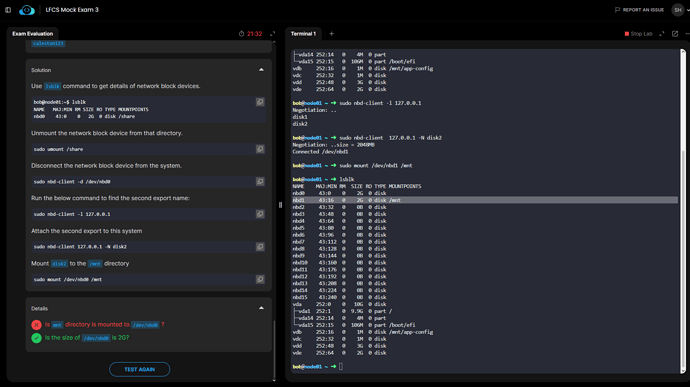
Task: Copy the sudo umount /share command
Action: pos(260,149)
